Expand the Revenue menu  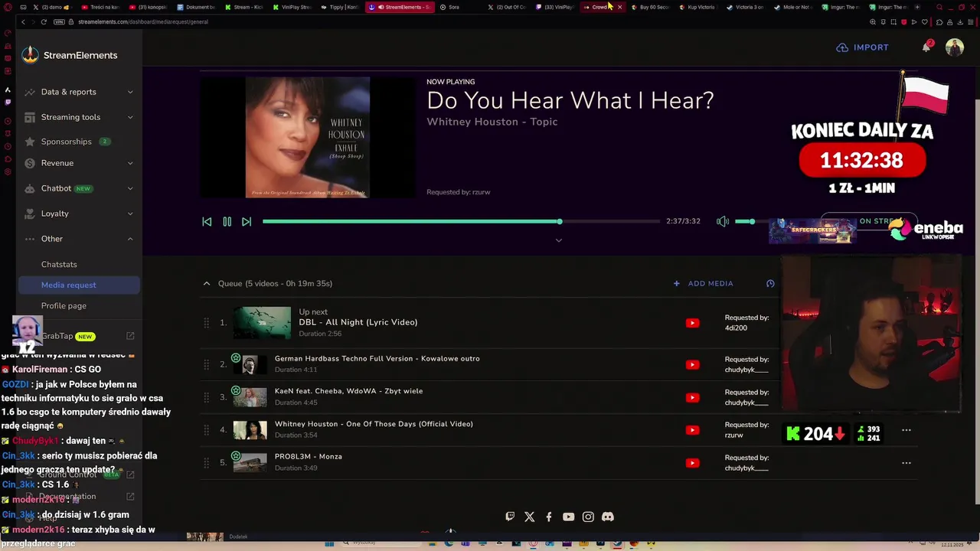click(79, 163)
